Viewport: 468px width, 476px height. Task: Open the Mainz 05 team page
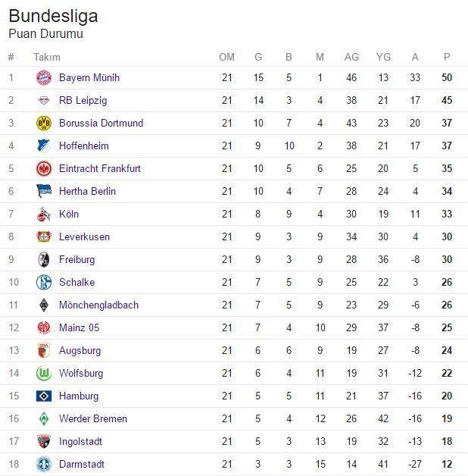(x=79, y=327)
